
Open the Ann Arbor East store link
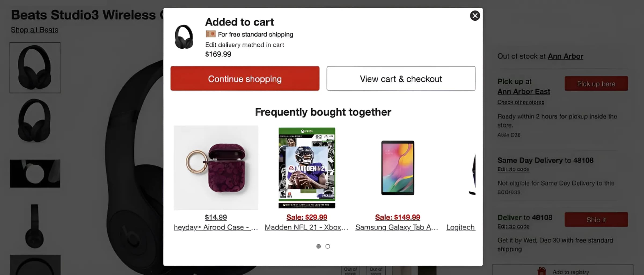click(524, 92)
